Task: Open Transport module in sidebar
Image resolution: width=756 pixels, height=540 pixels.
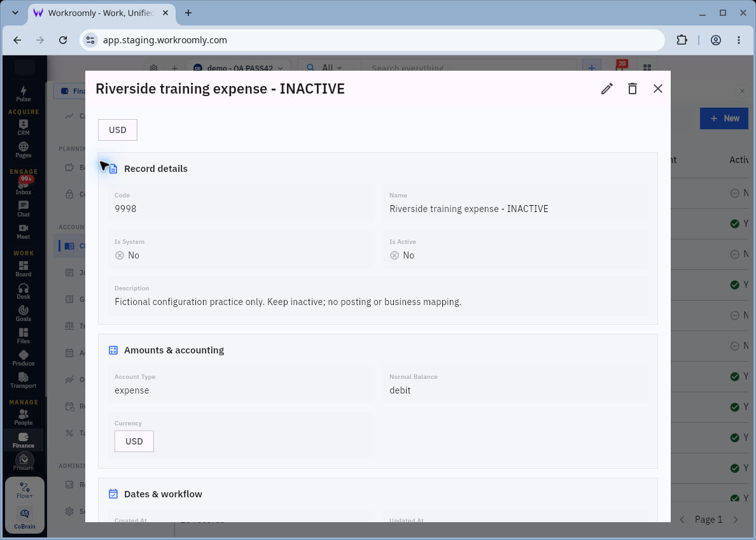Action: coord(23,380)
